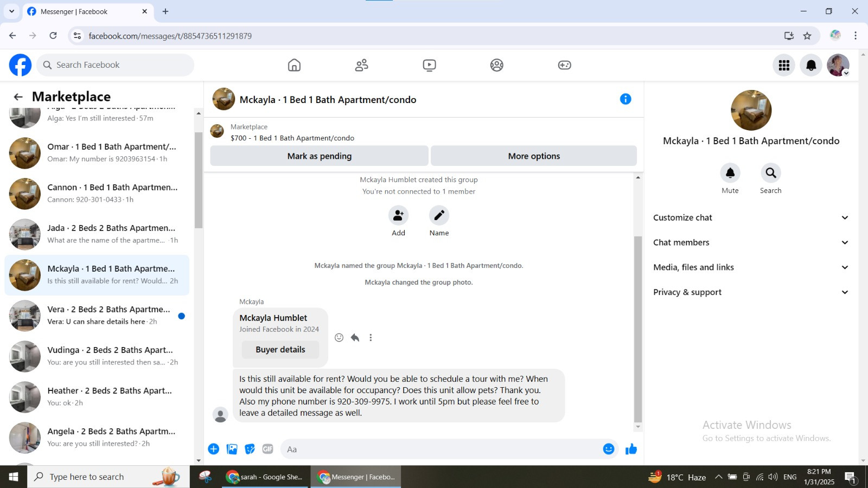The image size is (868, 488).
Task: Open the account profile picture menu
Action: coord(838,65)
